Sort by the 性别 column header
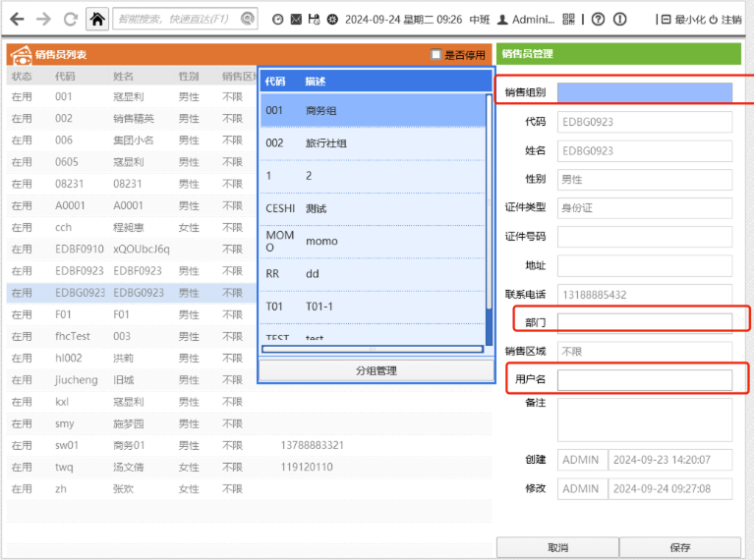This screenshot has height=560, width=754. click(x=189, y=77)
